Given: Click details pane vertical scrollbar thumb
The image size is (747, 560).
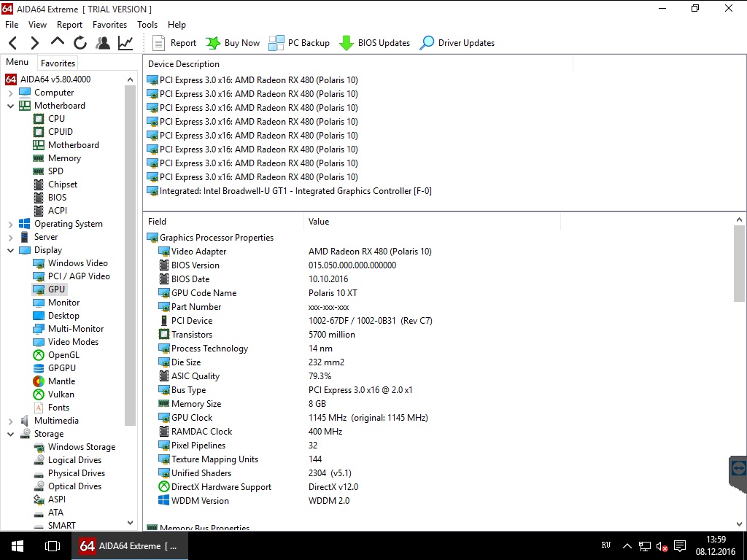Looking at the screenshot, I should click(739, 263).
